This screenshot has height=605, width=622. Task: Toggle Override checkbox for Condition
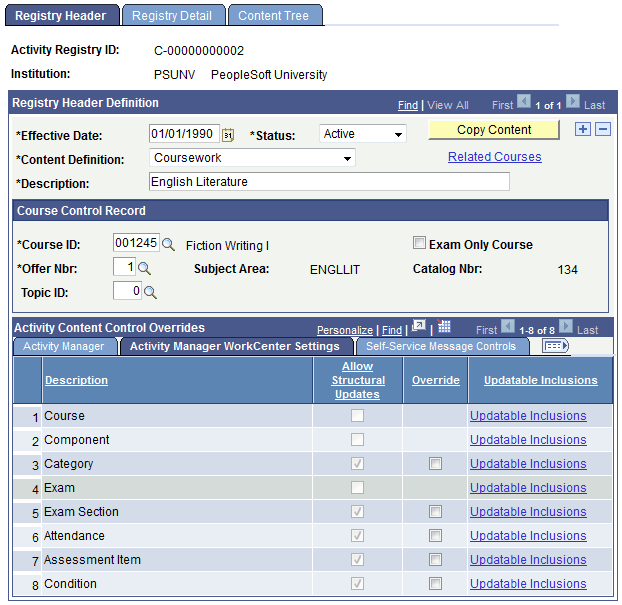pyautogui.click(x=435, y=584)
